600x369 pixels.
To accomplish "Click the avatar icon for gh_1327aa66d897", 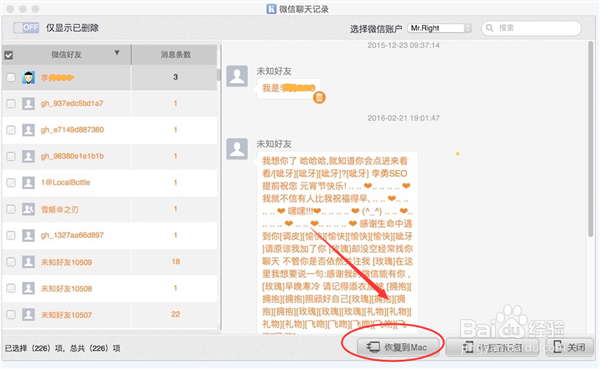I will coord(28,235).
